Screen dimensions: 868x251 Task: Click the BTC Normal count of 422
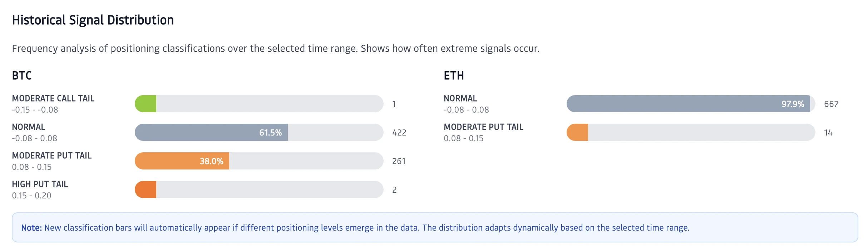pyautogui.click(x=399, y=133)
